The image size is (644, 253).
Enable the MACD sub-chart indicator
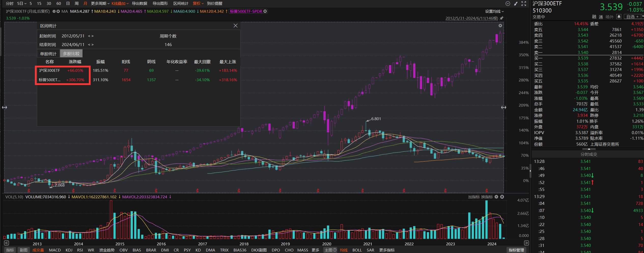click(55, 250)
